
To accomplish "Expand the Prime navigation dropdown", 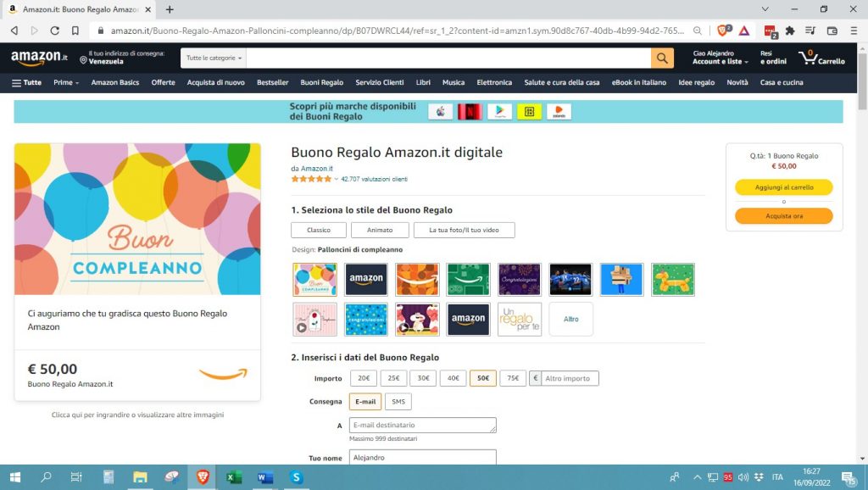I will pyautogui.click(x=65, y=82).
